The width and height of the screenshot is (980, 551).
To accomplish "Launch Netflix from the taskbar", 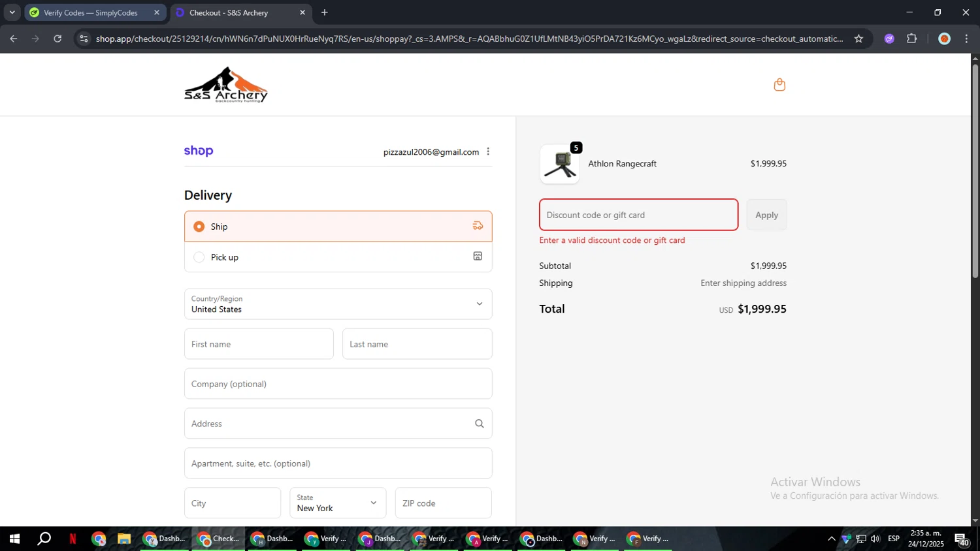I will (73, 539).
